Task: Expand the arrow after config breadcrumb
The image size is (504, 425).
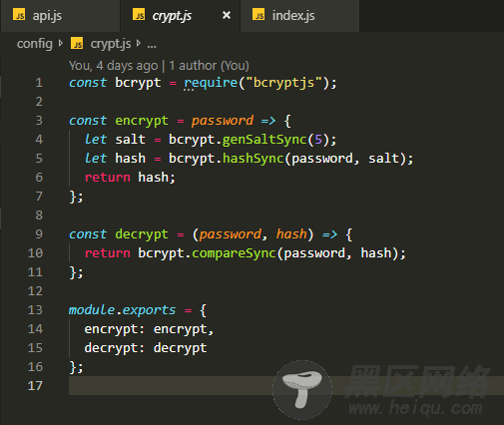Action: 61,43
